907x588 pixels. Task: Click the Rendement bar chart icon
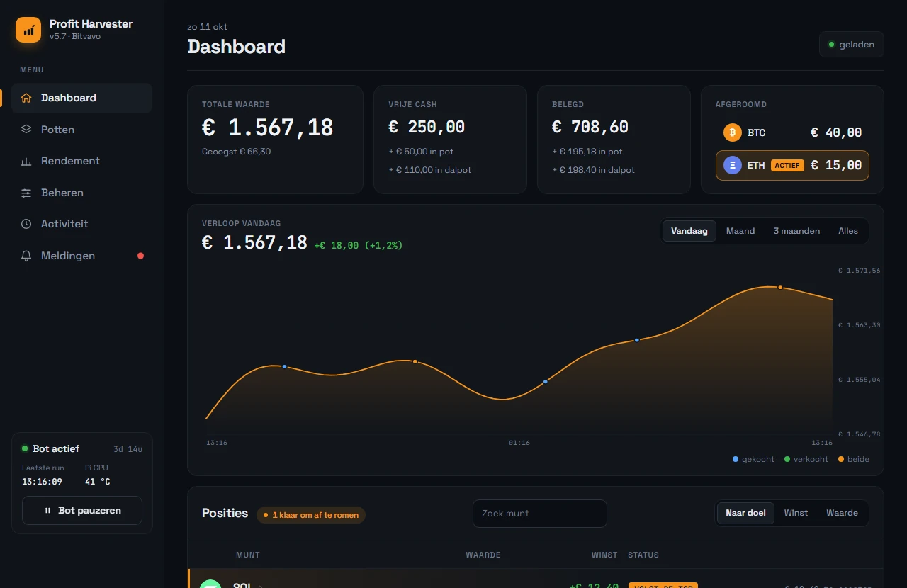tap(26, 161)
